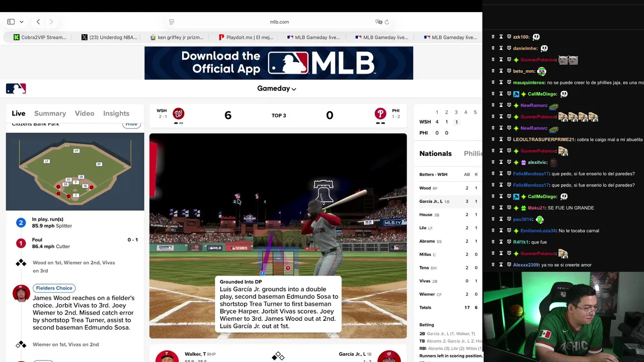
Task: Click the MLB logo on the Gameday header
Action: (16, 88)
